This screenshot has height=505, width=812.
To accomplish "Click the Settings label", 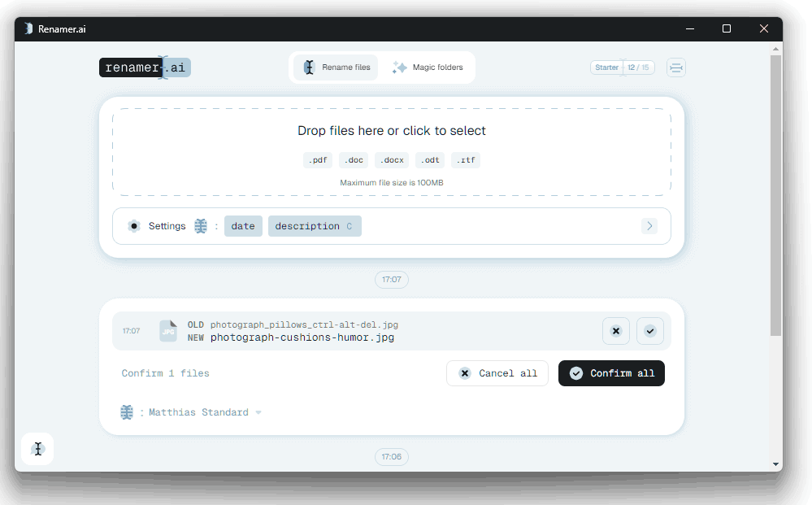I will (167, 226).
